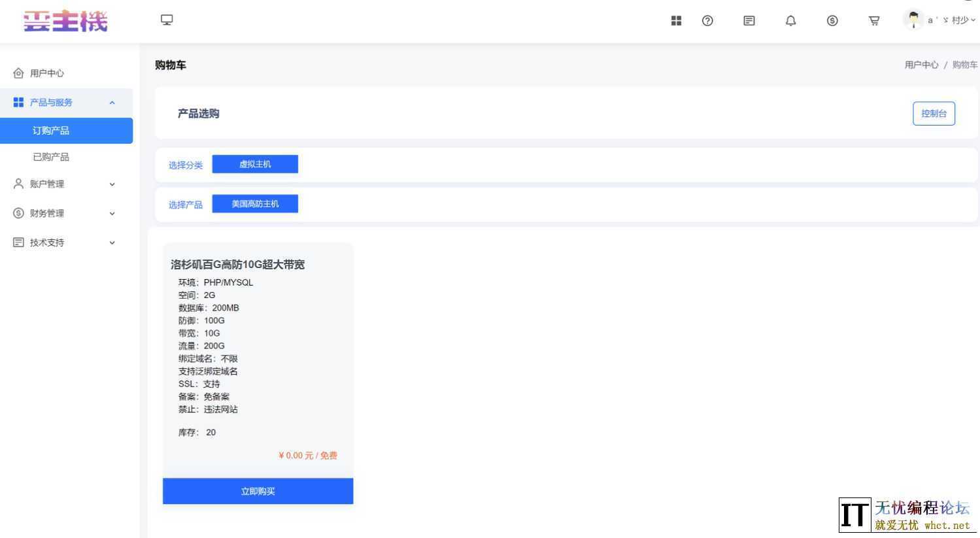The image size is (980, 538).
Task: Open the grid apps icon in header
Action: 676,21
